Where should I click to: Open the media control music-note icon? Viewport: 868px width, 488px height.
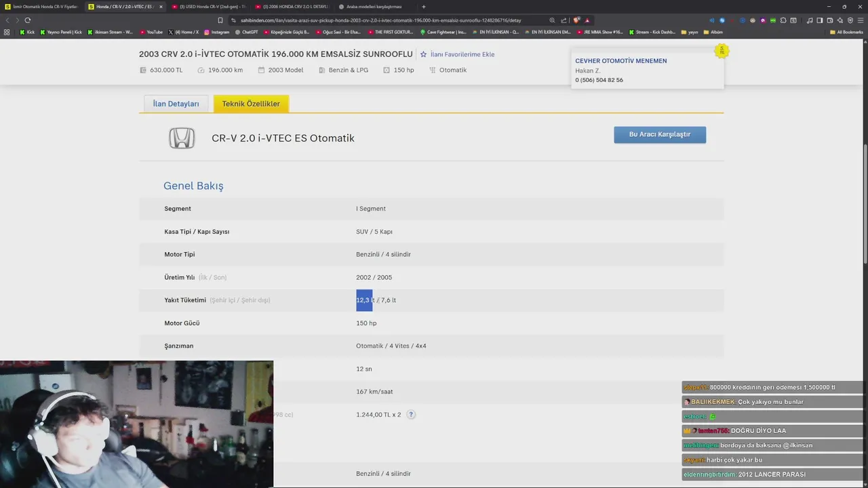(810, 20)
